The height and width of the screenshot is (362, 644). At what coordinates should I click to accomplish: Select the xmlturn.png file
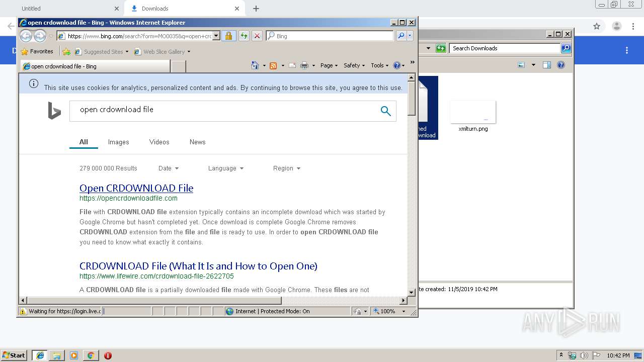pyautogui.click(x=473, y=116)
